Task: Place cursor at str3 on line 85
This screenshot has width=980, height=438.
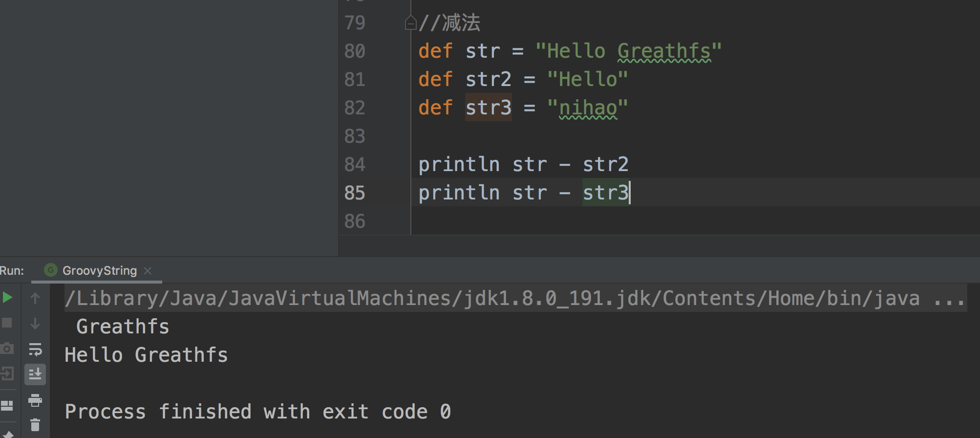Action: tap(606, 193)
